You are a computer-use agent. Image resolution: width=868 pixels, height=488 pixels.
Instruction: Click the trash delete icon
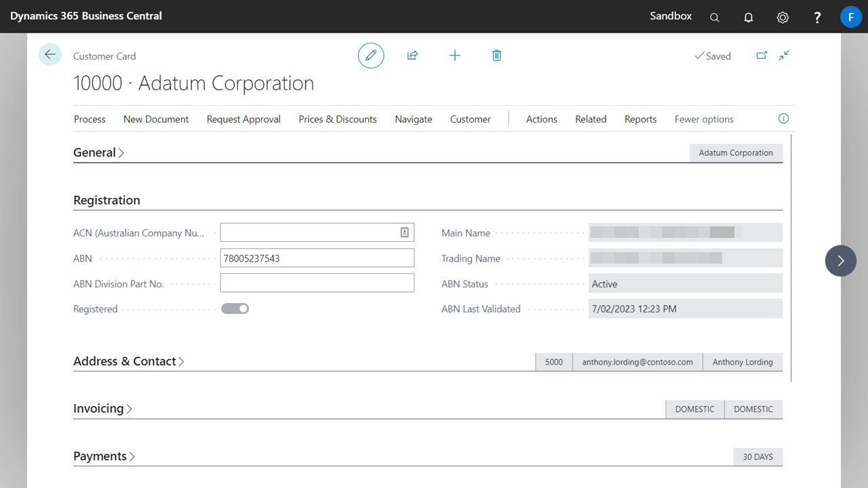point(496,56)
